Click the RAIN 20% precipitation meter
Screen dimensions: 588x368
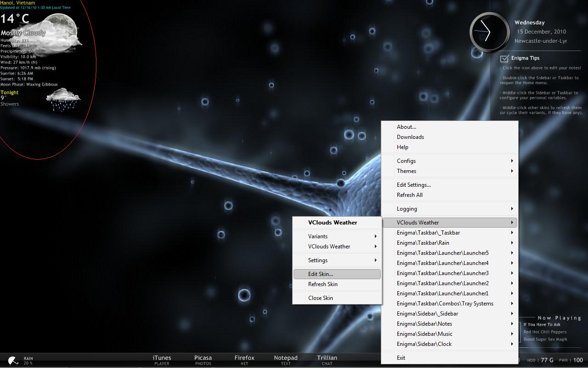[x=28, y=360]
